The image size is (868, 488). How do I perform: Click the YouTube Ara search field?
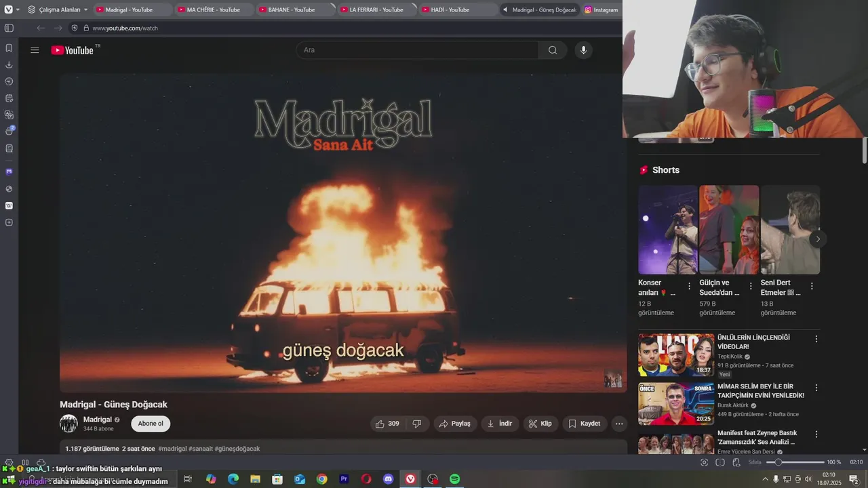(417, 50)
